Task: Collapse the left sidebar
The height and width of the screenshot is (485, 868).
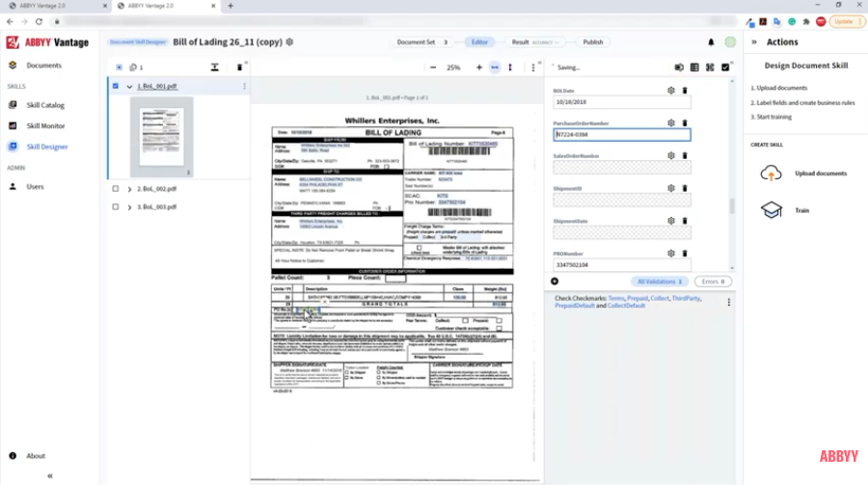Action: [50, 475]
